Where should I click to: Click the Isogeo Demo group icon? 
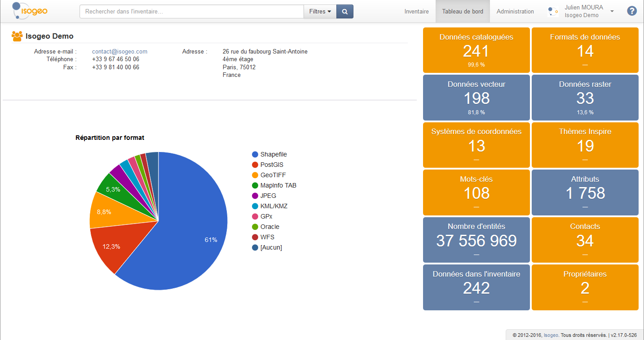tap(17, 36)
